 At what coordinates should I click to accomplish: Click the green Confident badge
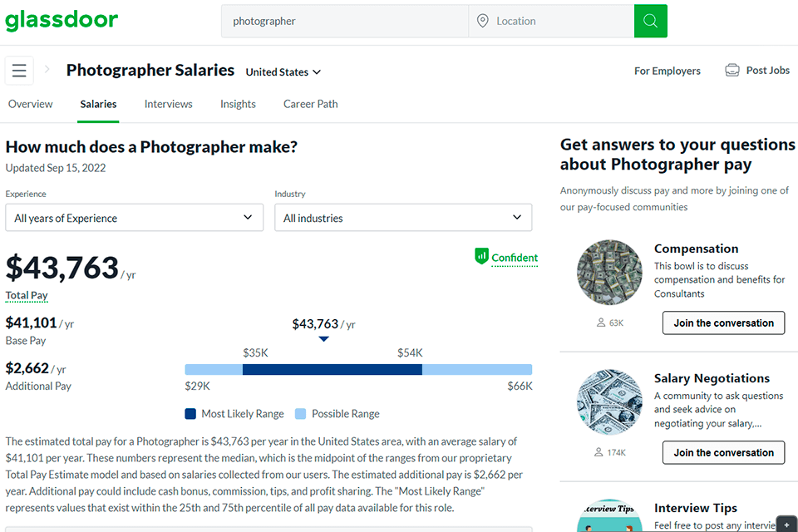pos(505,258)
